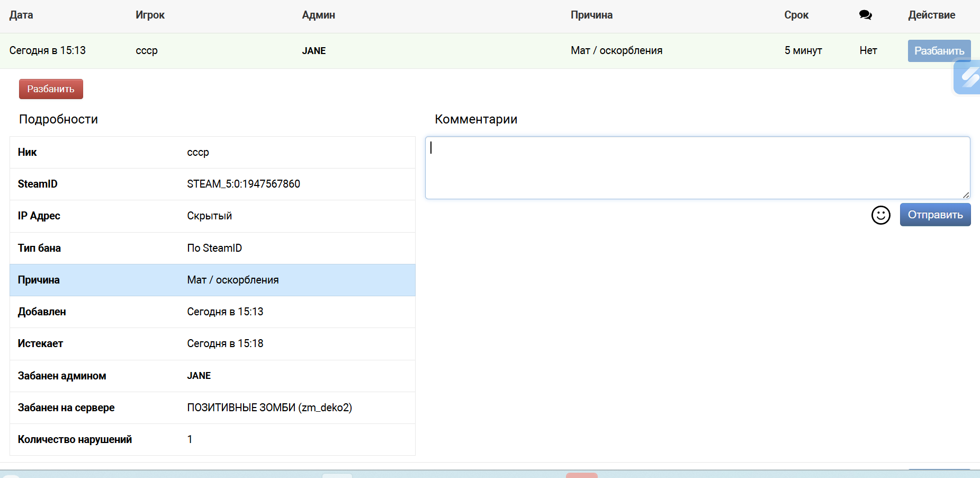Screen dimensions: 980x478
Task: Click the Админ column header
Action: click(x=318, y=15)
